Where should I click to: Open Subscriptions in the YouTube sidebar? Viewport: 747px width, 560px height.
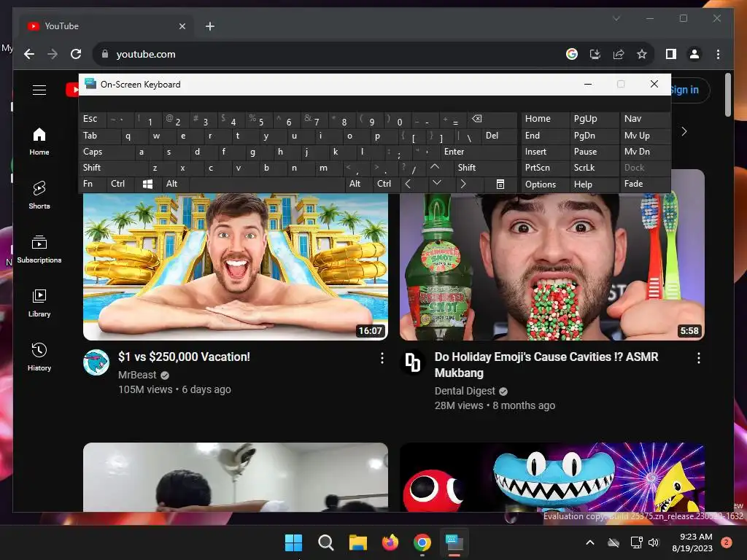(39, 249)
